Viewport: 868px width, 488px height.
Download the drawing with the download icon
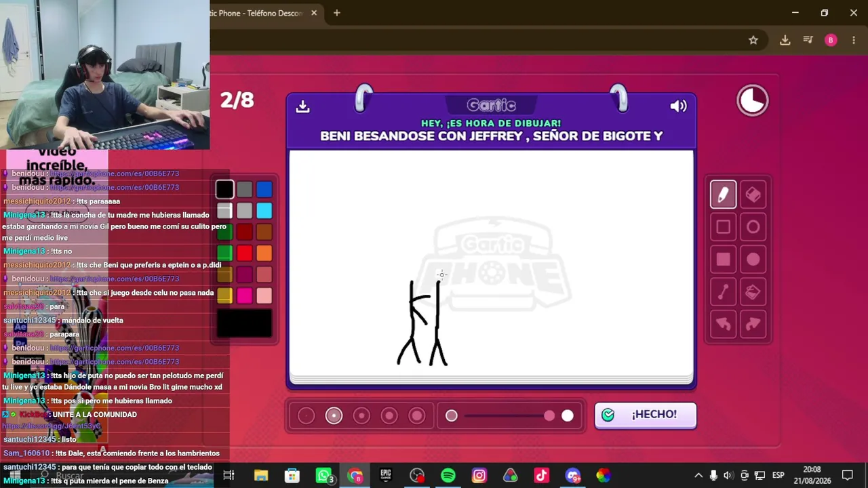[x=303, y=106]
